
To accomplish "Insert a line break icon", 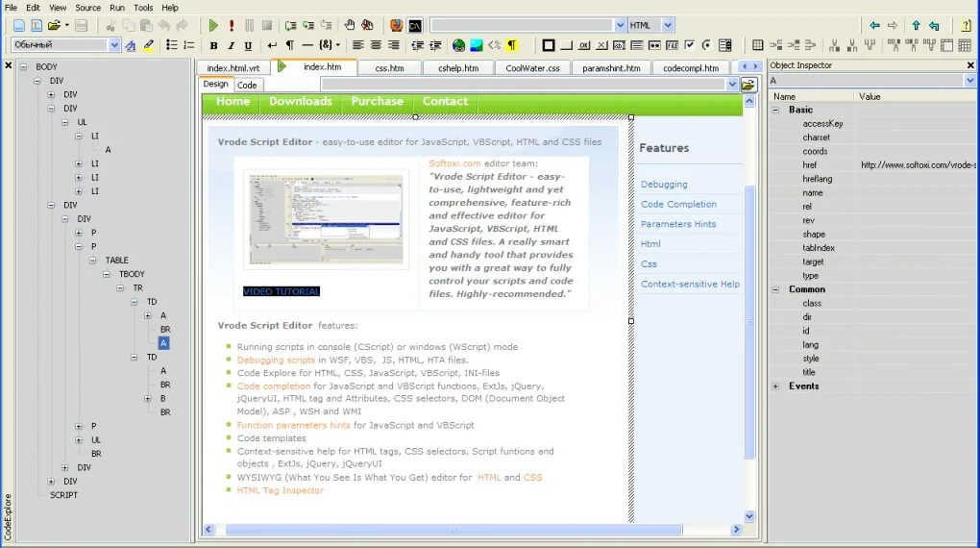I will (272, 45).
